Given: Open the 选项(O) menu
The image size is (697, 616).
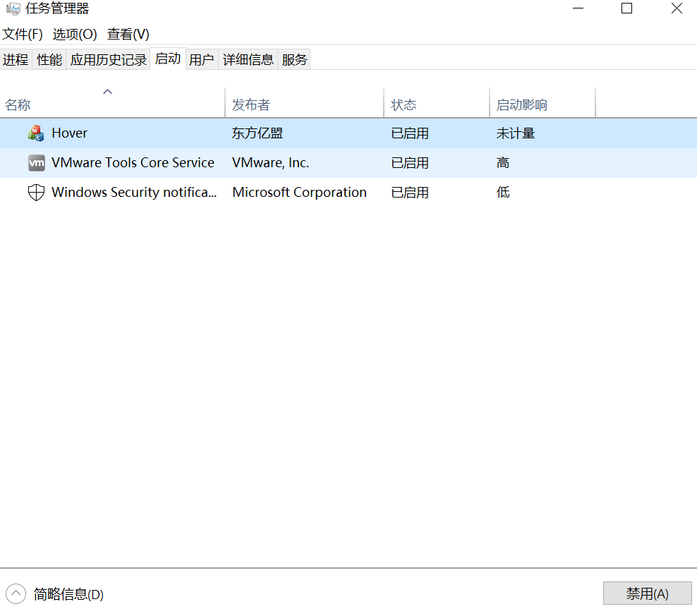Looking at the screenshot, I should [x=75, y=34].
